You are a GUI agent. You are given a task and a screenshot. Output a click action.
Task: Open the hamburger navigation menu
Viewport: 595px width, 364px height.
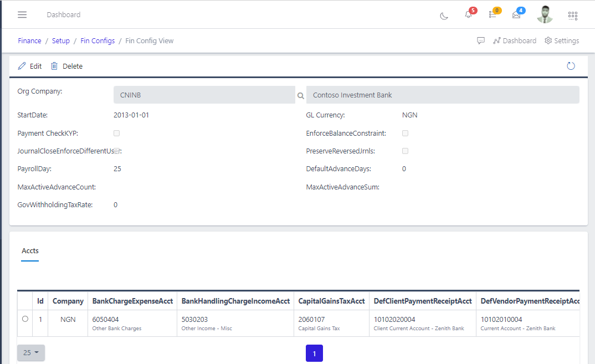click(x=22, y=14)
